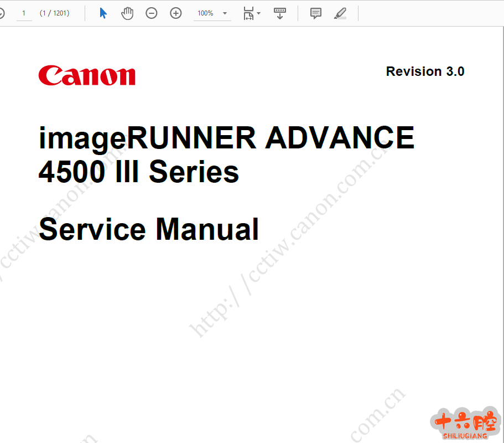This screenshot has width=504, height=443.
Task: Click the fit-to-width page icon
Action: pyautogui.click(x=248, y=13)
